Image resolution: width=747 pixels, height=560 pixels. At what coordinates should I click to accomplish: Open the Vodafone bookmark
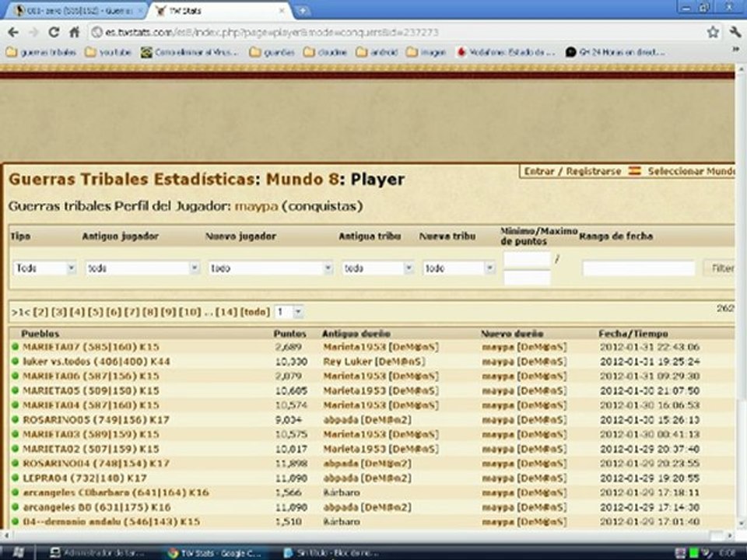click(506, 52)
